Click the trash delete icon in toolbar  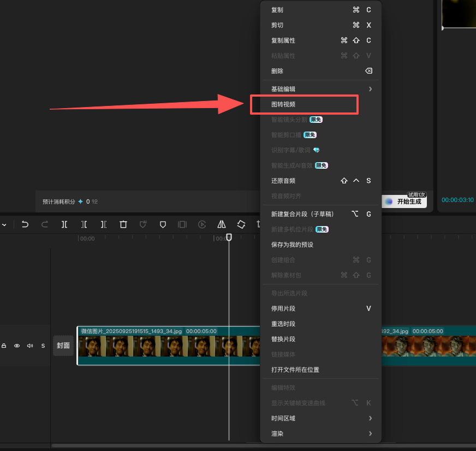pos(123,224)
